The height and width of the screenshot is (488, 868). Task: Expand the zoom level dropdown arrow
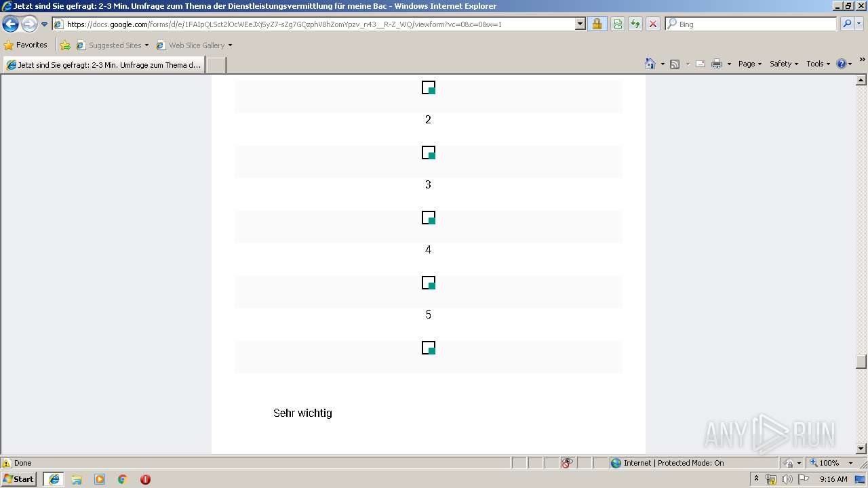850,463
